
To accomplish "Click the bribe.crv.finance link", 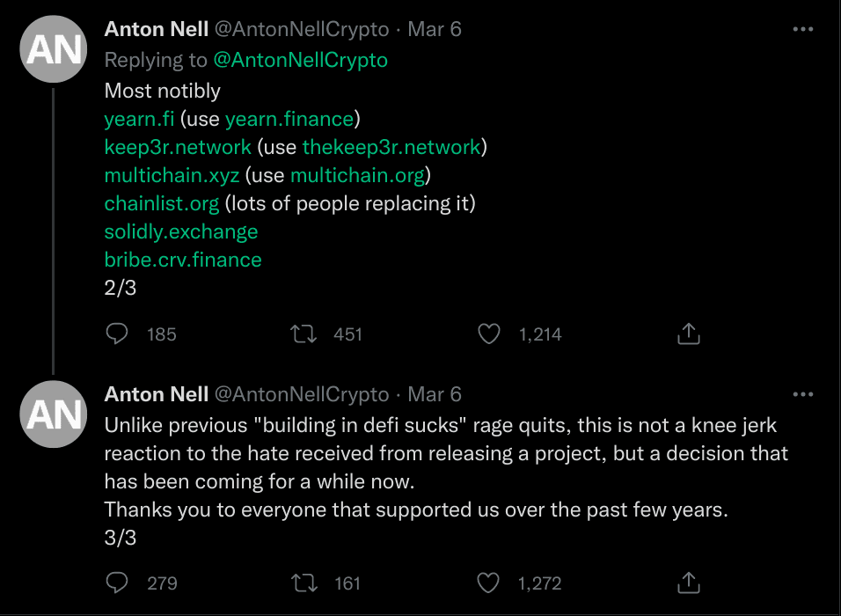I will coord(183,260).
